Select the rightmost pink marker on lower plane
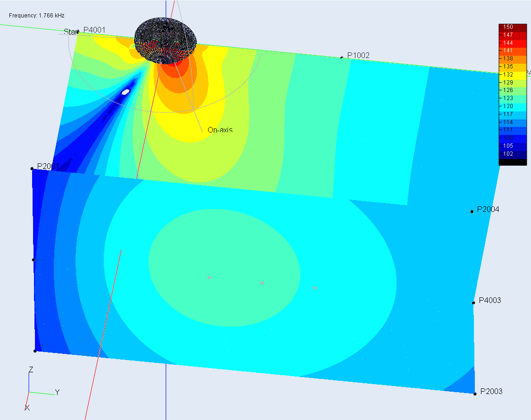 point(315,288)
